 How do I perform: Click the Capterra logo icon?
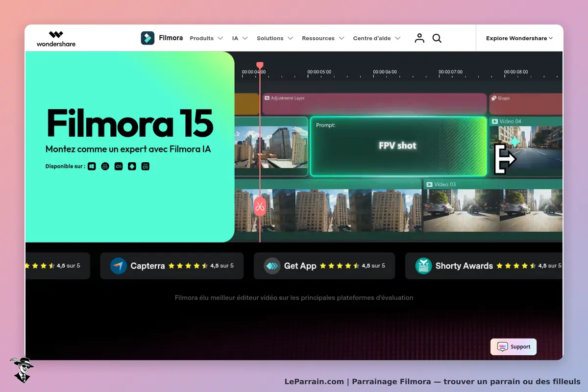coord(119,266)
